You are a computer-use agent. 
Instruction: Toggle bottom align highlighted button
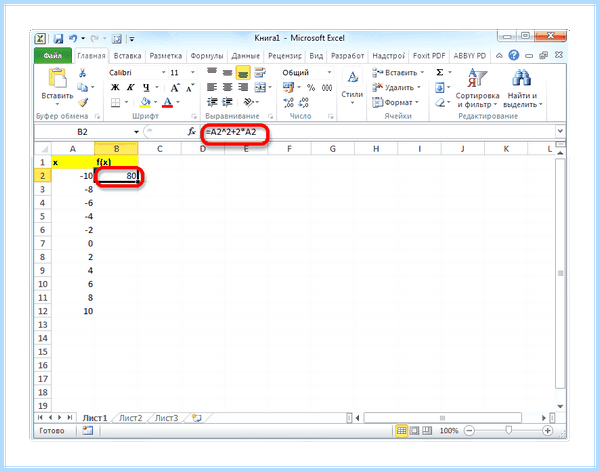(x=243, y=72)
